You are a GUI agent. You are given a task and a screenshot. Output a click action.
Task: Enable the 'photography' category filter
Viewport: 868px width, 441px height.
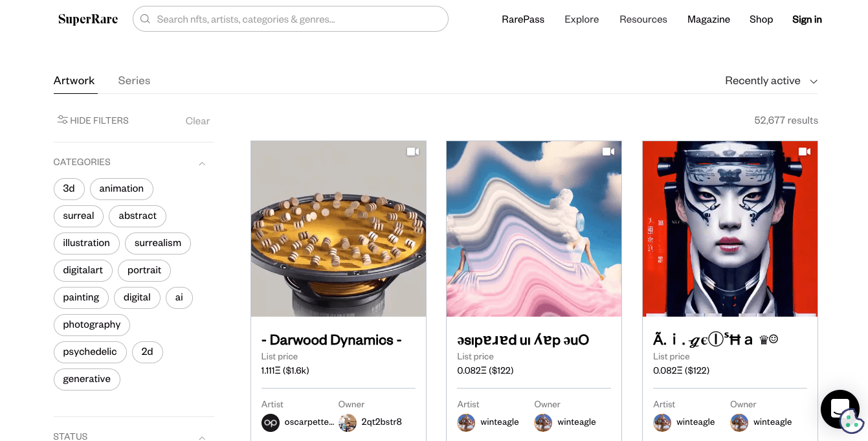point(91,324)
